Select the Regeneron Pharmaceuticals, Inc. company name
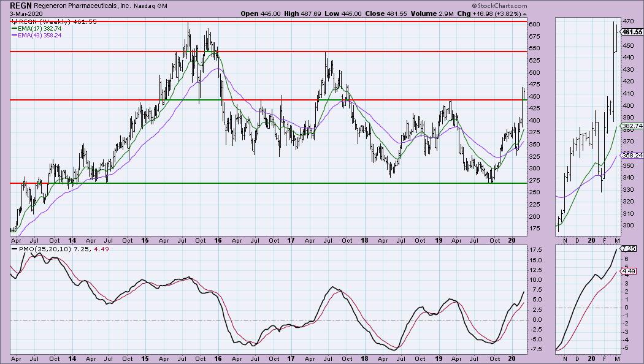 tap(83, 6)
